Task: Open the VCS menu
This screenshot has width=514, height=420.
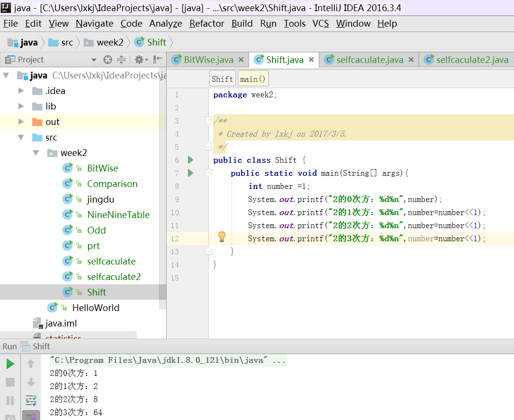Action: point(321,24)
